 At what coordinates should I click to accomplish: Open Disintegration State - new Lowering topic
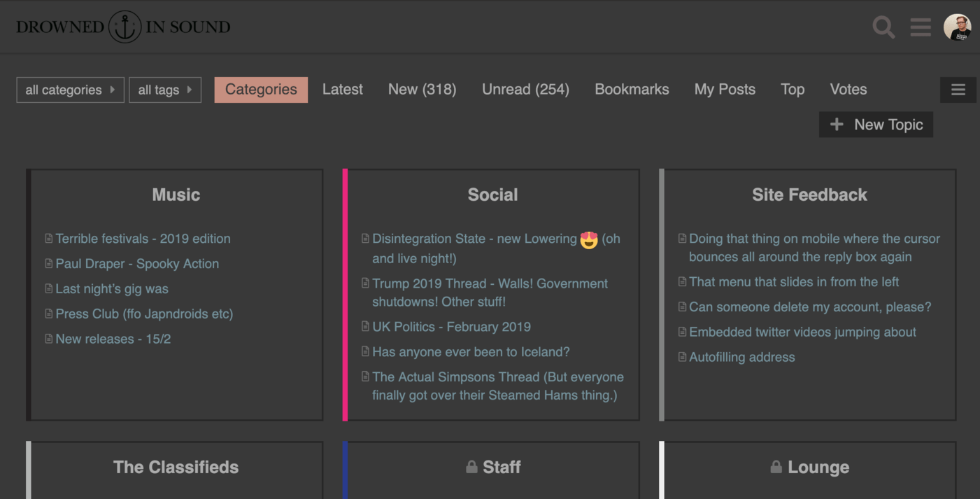coord(496,248)
